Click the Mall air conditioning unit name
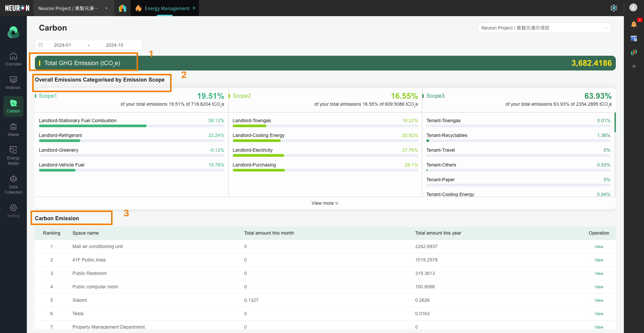This screenshot has width=644, height=333. click(98, 246)
